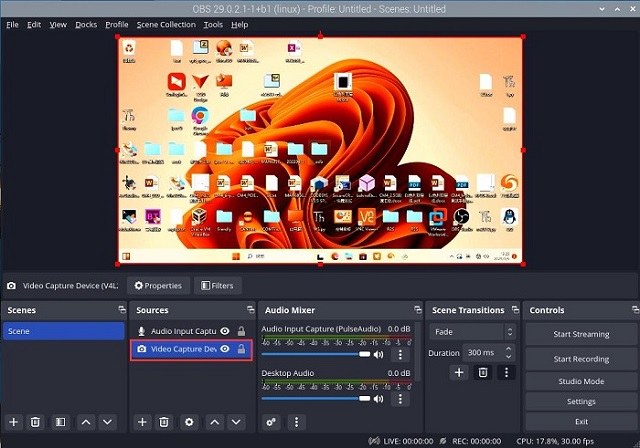Open source properties gear in Sources dock

189,422
